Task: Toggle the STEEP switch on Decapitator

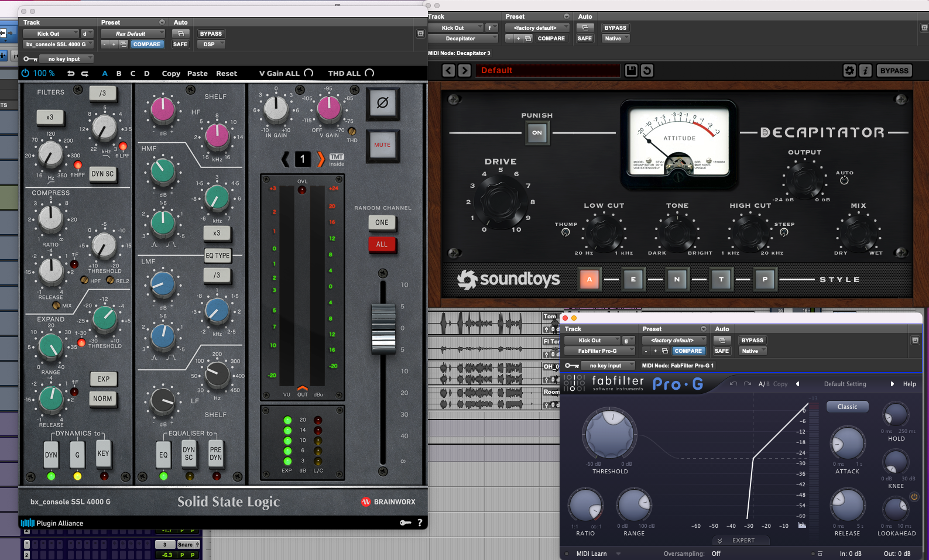Action: [784, 232]
